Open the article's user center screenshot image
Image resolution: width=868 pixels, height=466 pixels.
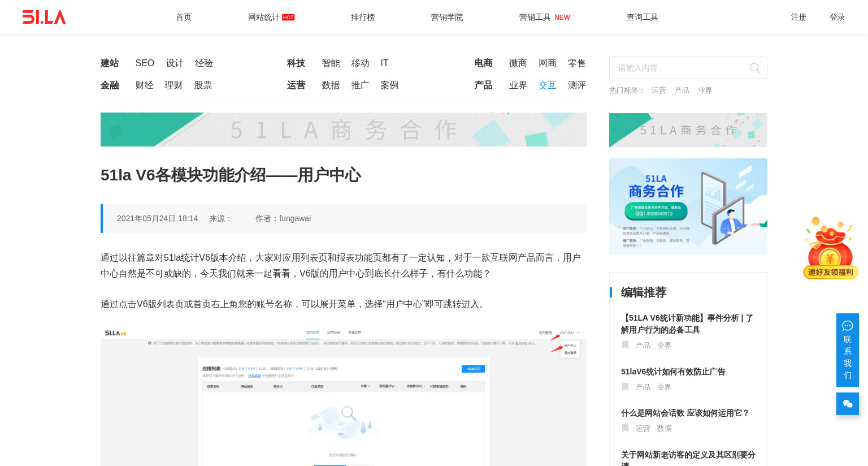tap(344, 396)
